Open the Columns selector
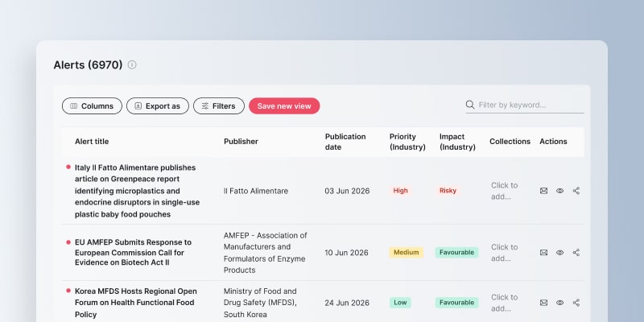 click(x=92, y=106)
